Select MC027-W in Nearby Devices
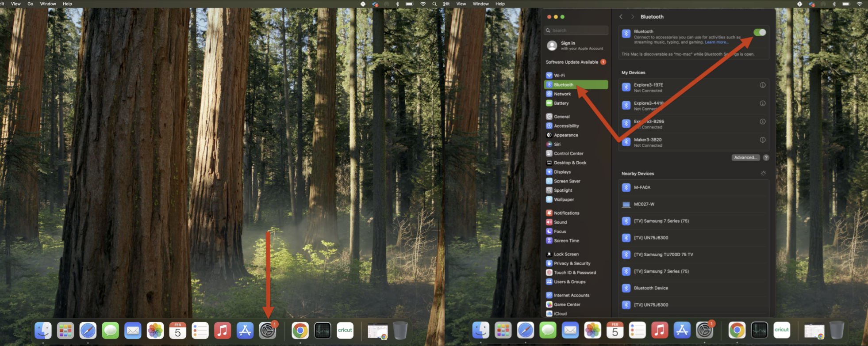 coord(644,205)
